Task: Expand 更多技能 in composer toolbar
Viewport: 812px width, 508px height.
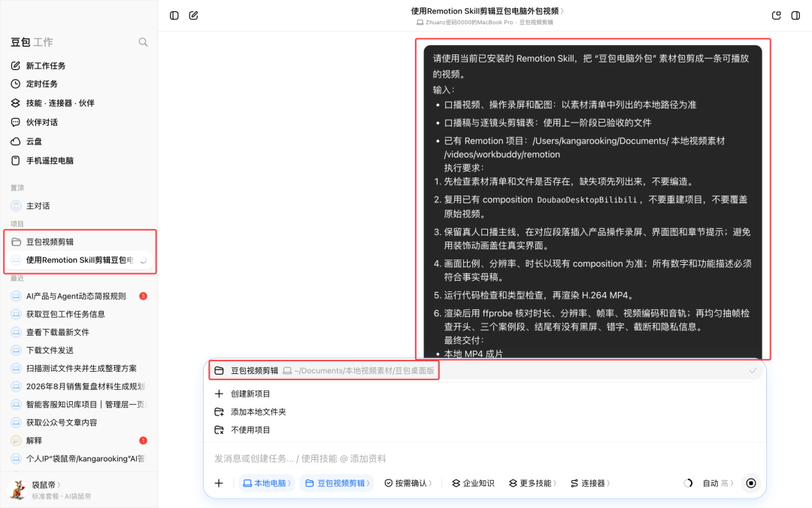Action: [x=532, y=483]
